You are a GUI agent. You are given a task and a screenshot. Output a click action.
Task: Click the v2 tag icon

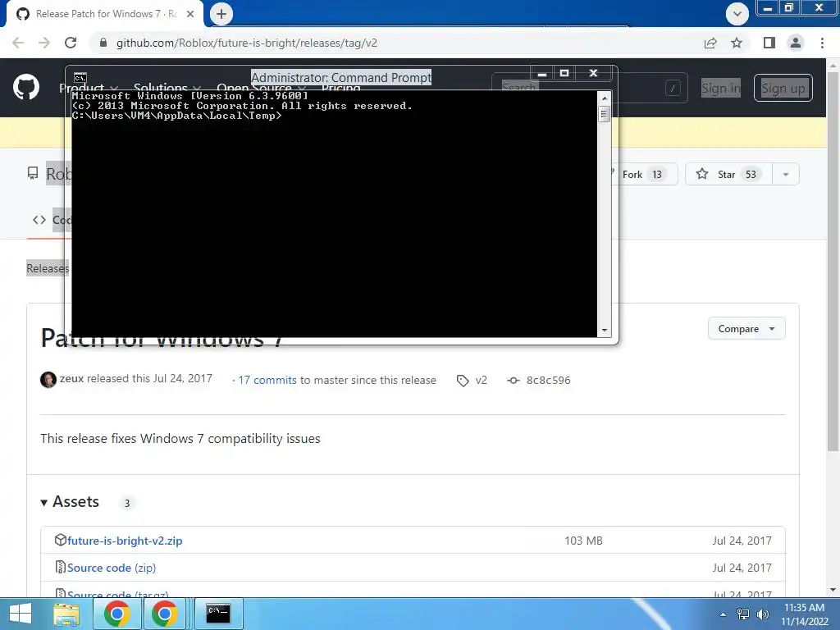click(463, 381)
